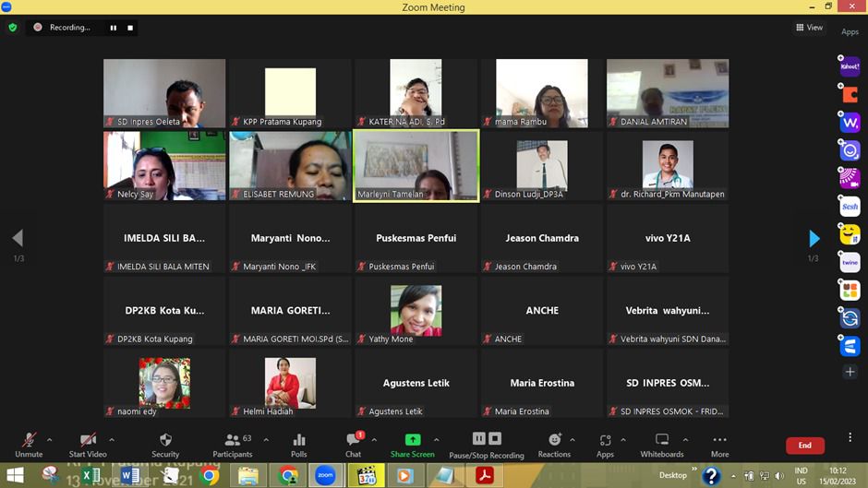The height and width of the screenshot is (488, 868).
Task: Open the View layout dropdown
Action: 809,28
